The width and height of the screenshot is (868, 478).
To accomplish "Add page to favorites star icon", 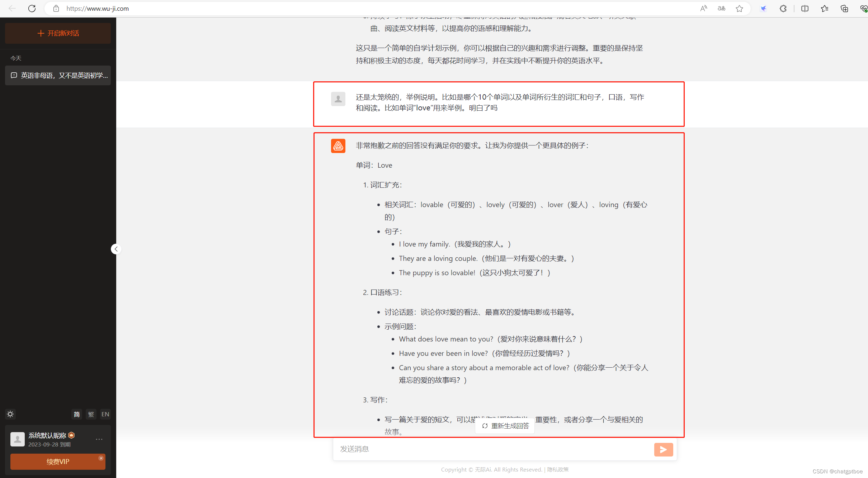I will point(739,8).
